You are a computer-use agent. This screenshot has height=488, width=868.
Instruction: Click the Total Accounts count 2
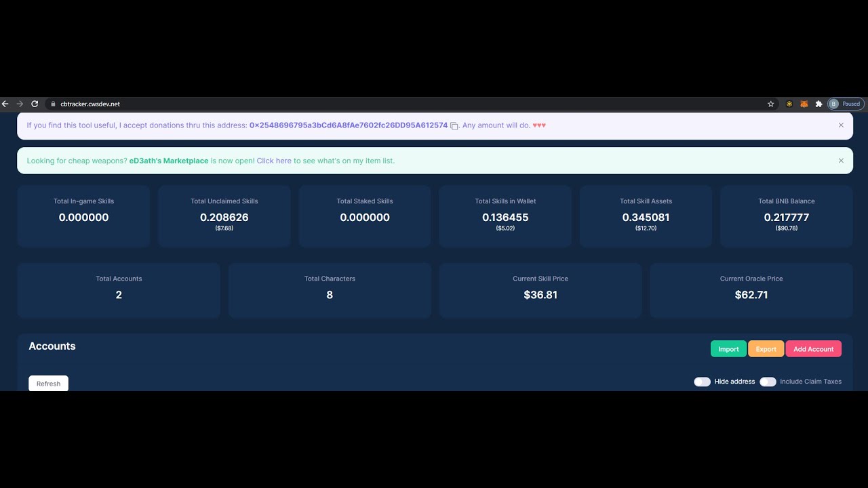coord(119,295)
